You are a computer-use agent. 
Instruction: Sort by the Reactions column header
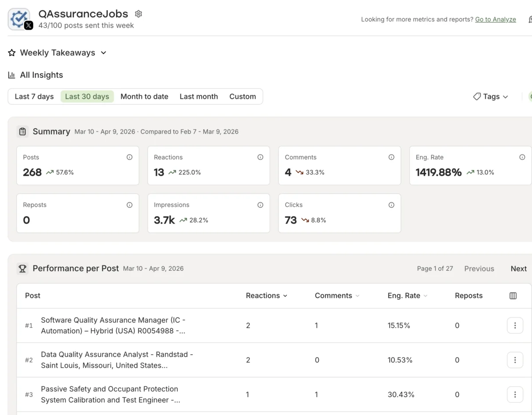[x=266, y=296]
